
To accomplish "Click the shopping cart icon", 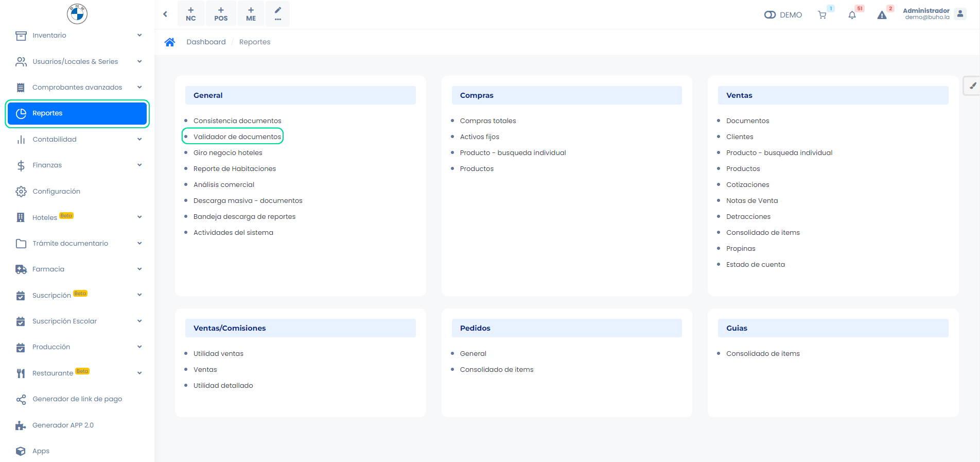I will click(x=822, y=15).
